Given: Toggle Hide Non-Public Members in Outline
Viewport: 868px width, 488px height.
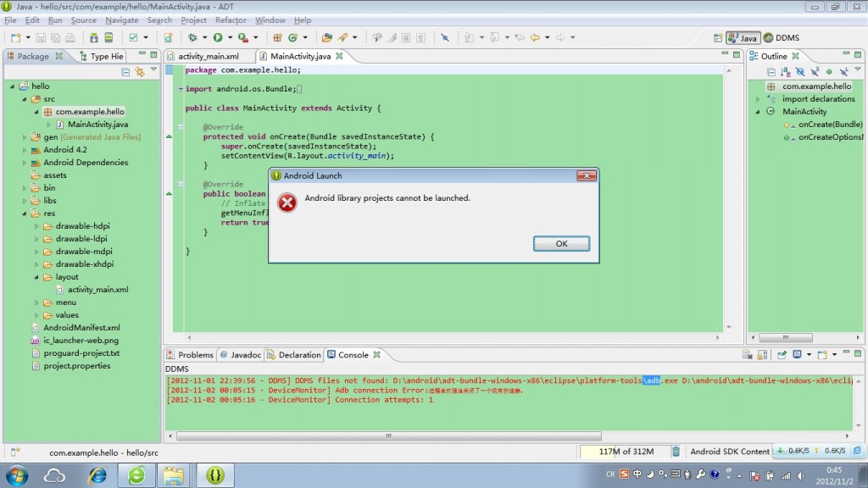Looking at the screenshot, I should click(x=829, y=72).
